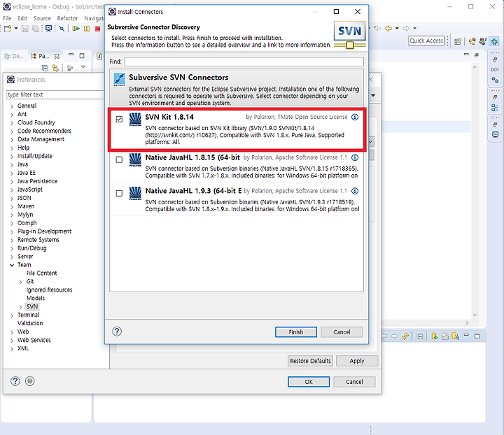Minimize the Package Explorer view

click(x=71, y=55)
